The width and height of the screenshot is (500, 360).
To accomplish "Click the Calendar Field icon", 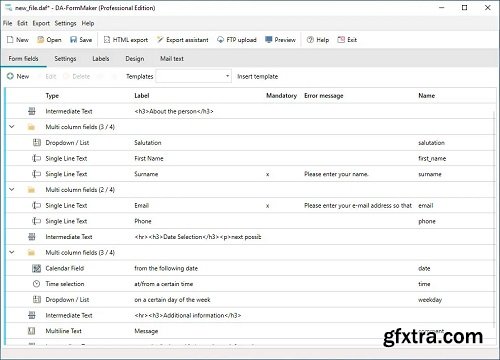I will pyautogui.click(x=36, y=268).
